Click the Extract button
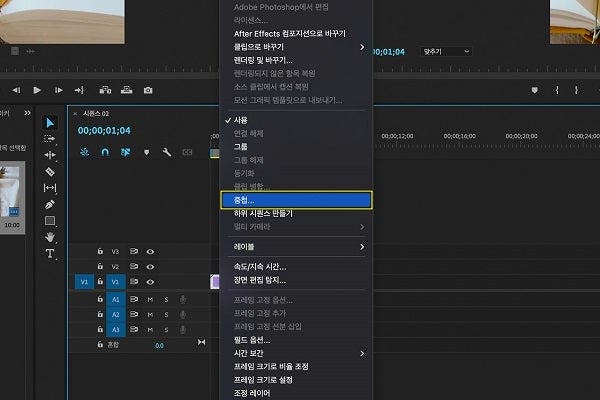The image size is (600, 400). tap(126, 90)
